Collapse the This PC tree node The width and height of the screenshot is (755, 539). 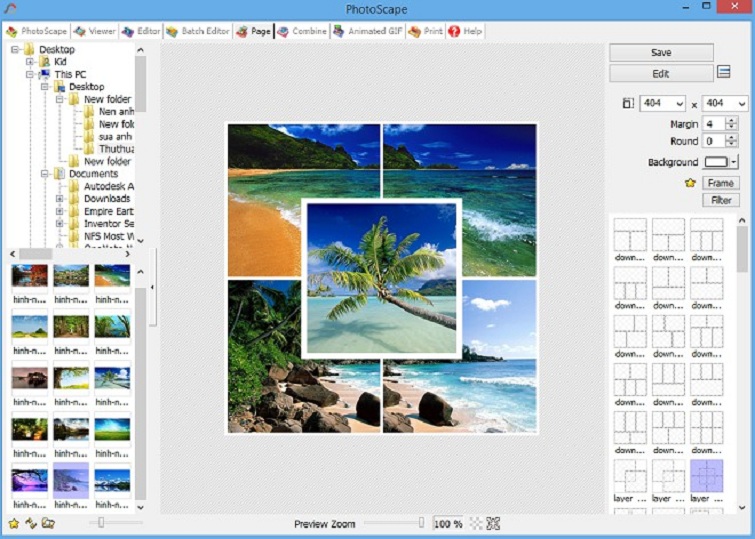30,75
